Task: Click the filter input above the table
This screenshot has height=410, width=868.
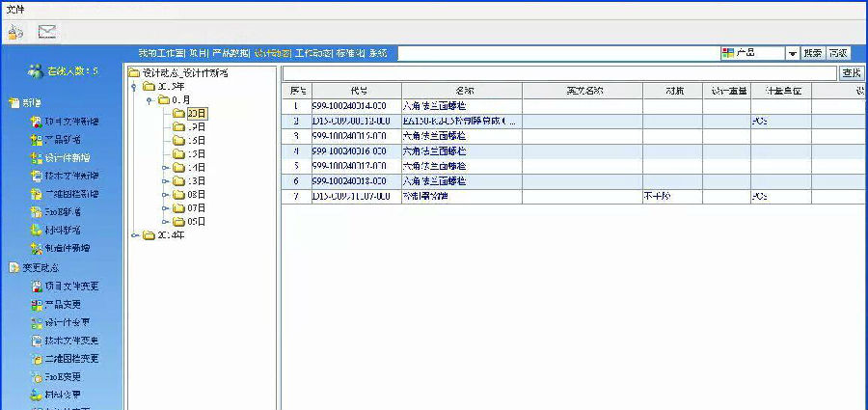Action: click(559, 73)
